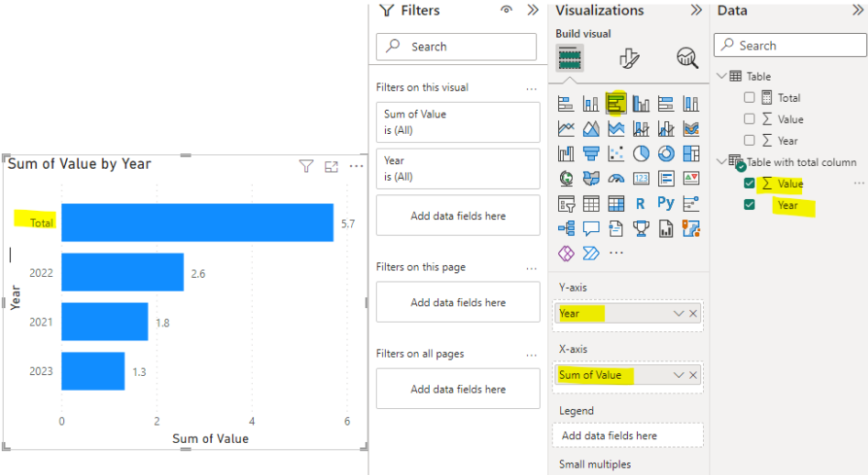Select the Total bar in chart

(197, 223)
